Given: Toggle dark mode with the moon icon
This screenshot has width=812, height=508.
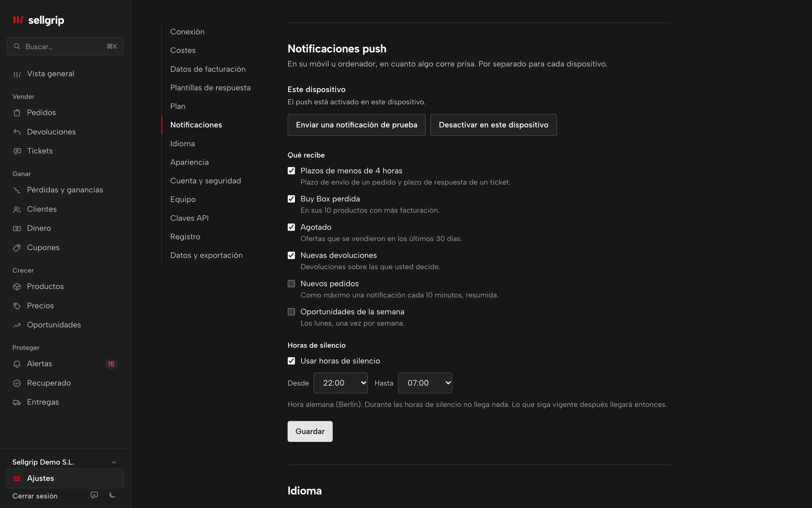Looking at the screenshot, I should pyautogui.click(x=113, y=495).
